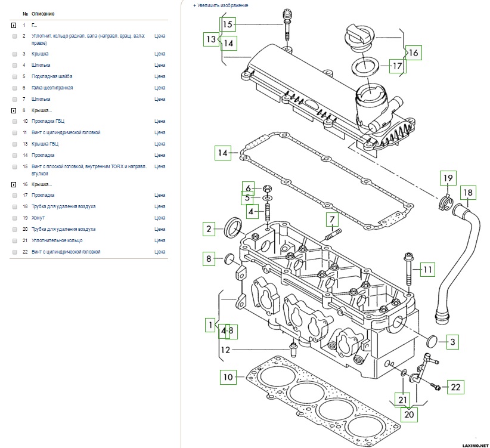Select callout 16 for the filler cap
This screenshot has height=448, width=490.
[x=413, y=53]
